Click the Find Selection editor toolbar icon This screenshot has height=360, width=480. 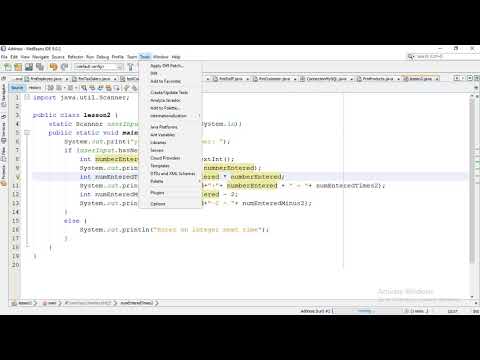coord(84,88)
